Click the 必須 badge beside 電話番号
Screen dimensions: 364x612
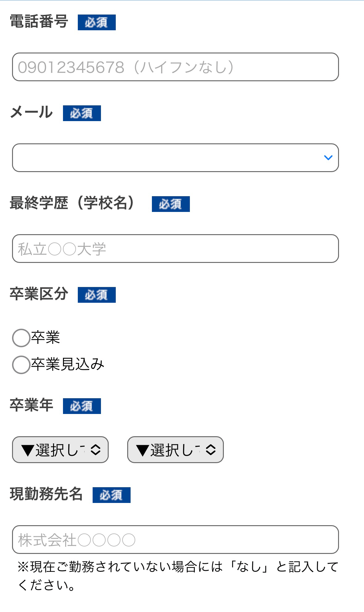97,22
